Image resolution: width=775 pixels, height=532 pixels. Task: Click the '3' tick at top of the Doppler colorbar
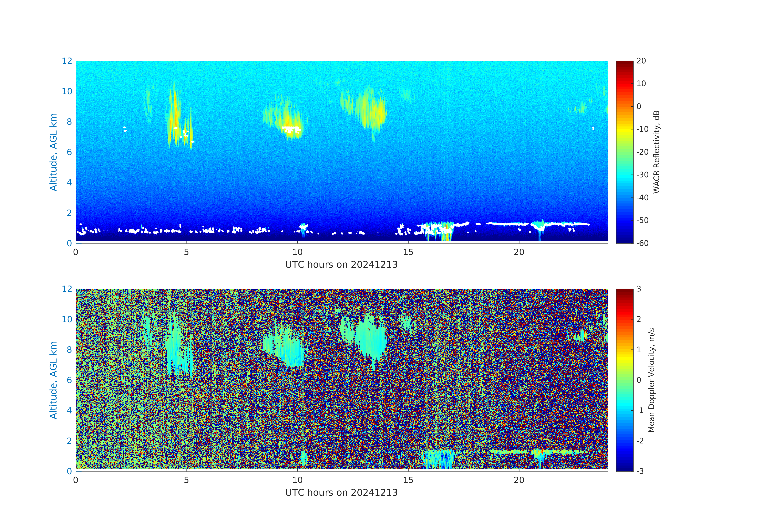pos(639,289)
